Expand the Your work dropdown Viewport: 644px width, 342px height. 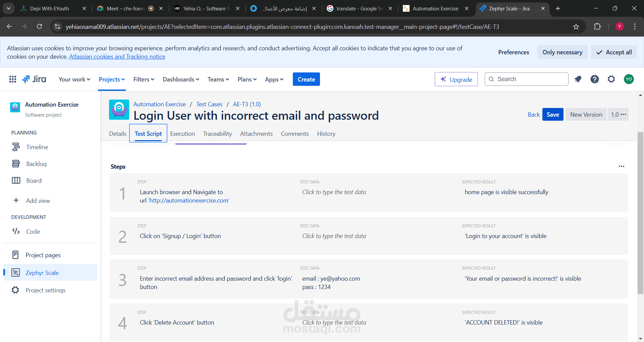point(74,79)
